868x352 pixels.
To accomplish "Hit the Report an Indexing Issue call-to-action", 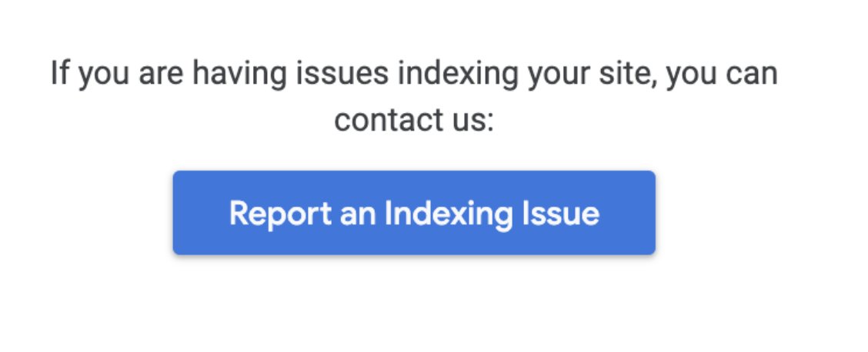I will pyautogui.click(x=414, y=213).
